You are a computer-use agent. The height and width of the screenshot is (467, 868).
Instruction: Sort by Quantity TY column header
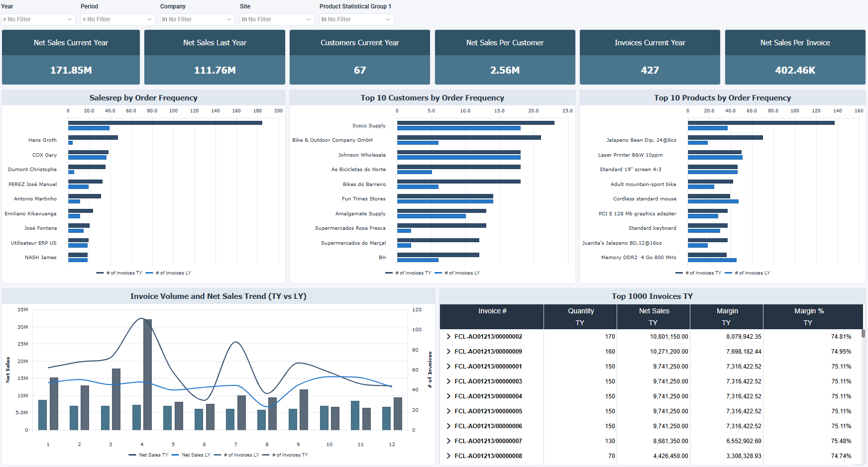tap(580, 317)
